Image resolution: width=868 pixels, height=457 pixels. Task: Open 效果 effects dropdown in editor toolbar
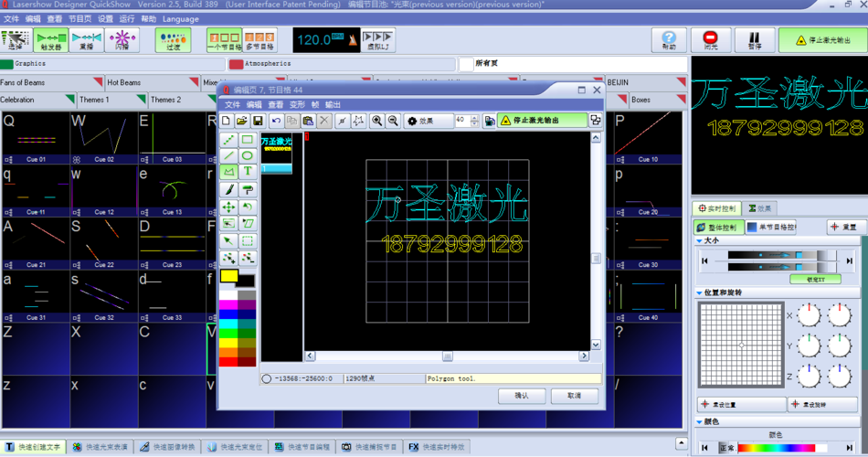coord(428,121)
